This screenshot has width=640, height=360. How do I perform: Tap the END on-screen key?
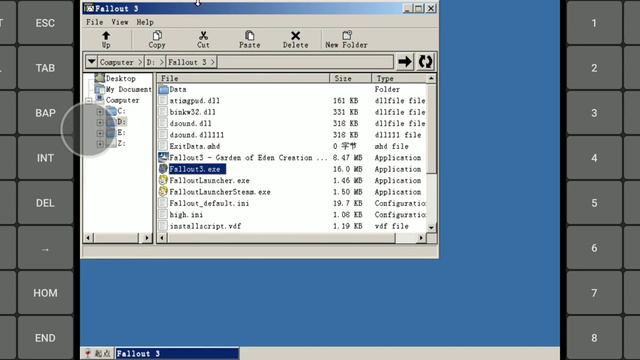tap(45, 338)
